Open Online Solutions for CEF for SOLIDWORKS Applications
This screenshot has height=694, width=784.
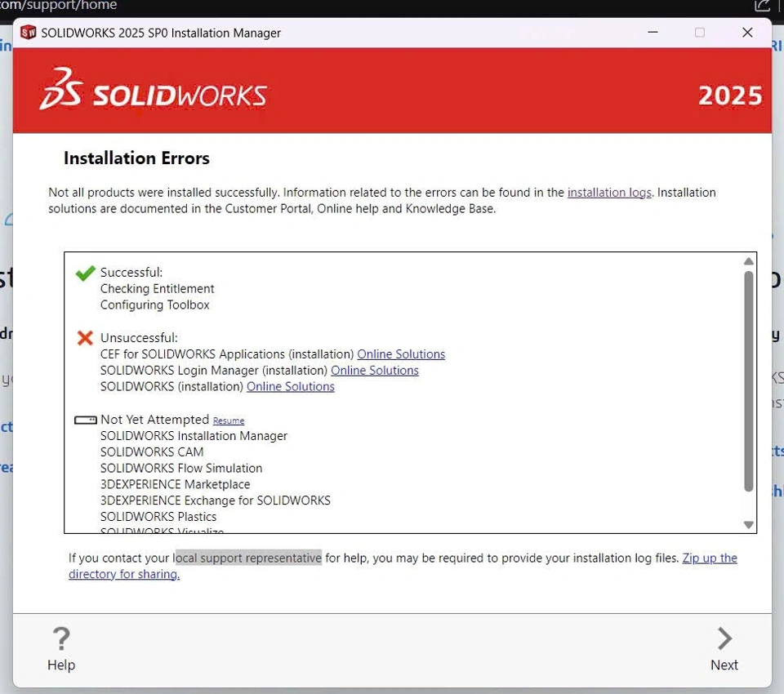tap(401, 354)
